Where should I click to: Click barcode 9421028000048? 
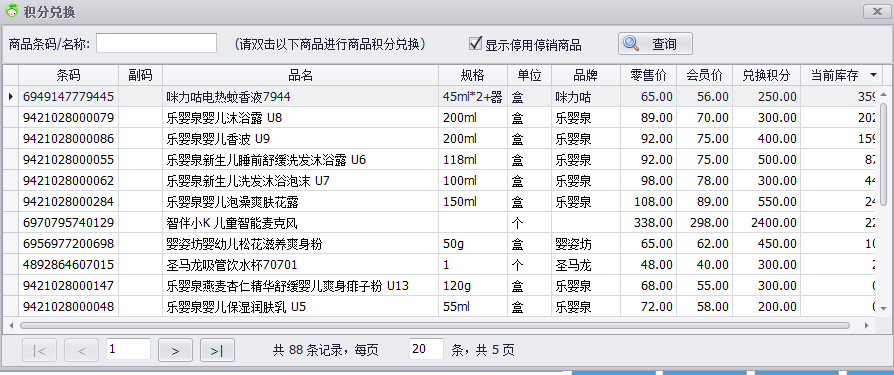pyautogui.click(x=68, y=307)
